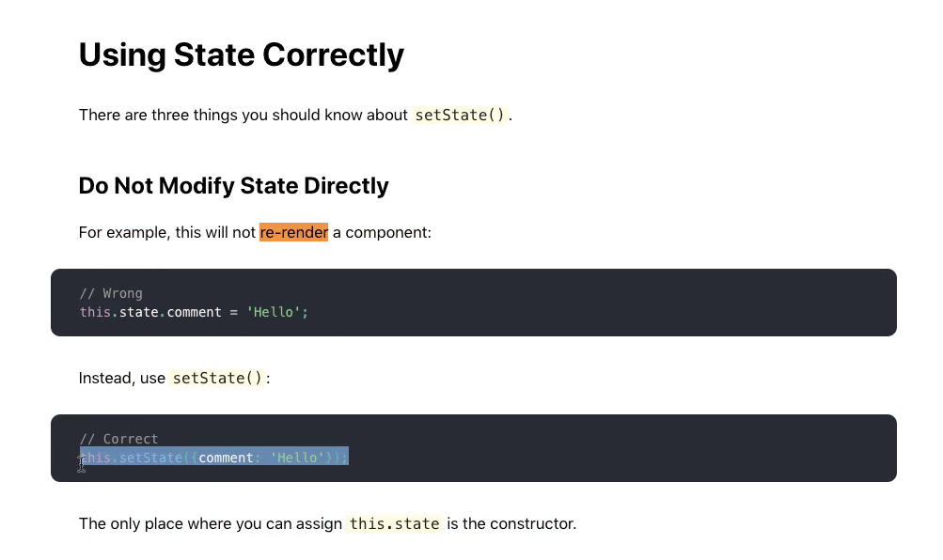Image resolution: width=943 pixels, height=560 pixels.
Task: Click the highlighted "re-render" word
Action: 293,232
